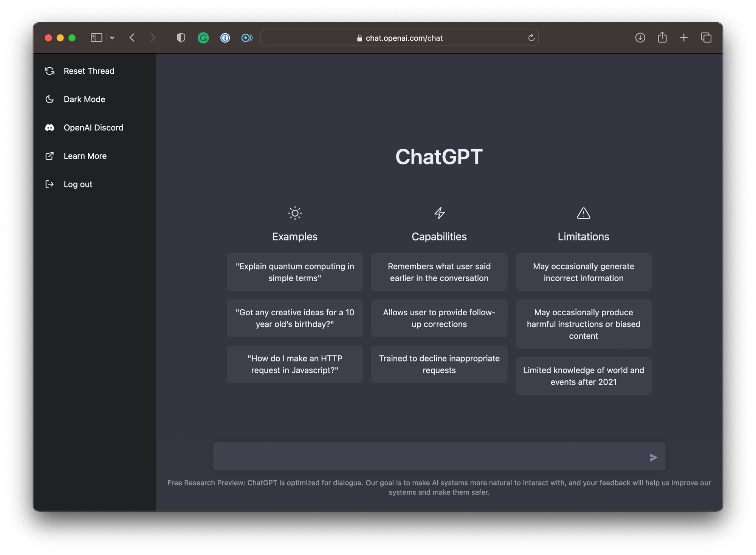Open the share sheet
This screenshot has width=756, height=555.
pos(662,38)
